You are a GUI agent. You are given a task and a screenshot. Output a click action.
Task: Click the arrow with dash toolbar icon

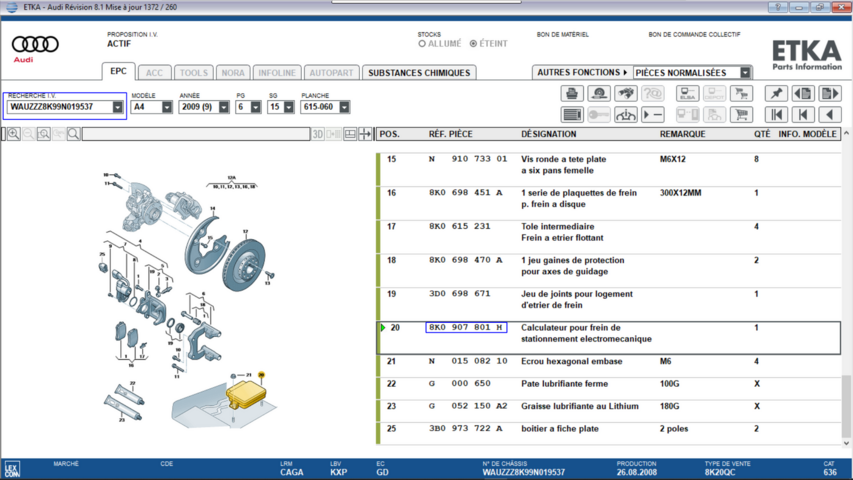pyautogui.click(x=653, y=115)
